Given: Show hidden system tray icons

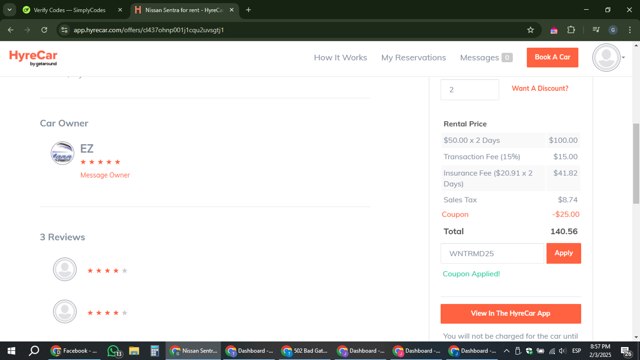Looking at the screenshot, I should [x=507, y=351].
